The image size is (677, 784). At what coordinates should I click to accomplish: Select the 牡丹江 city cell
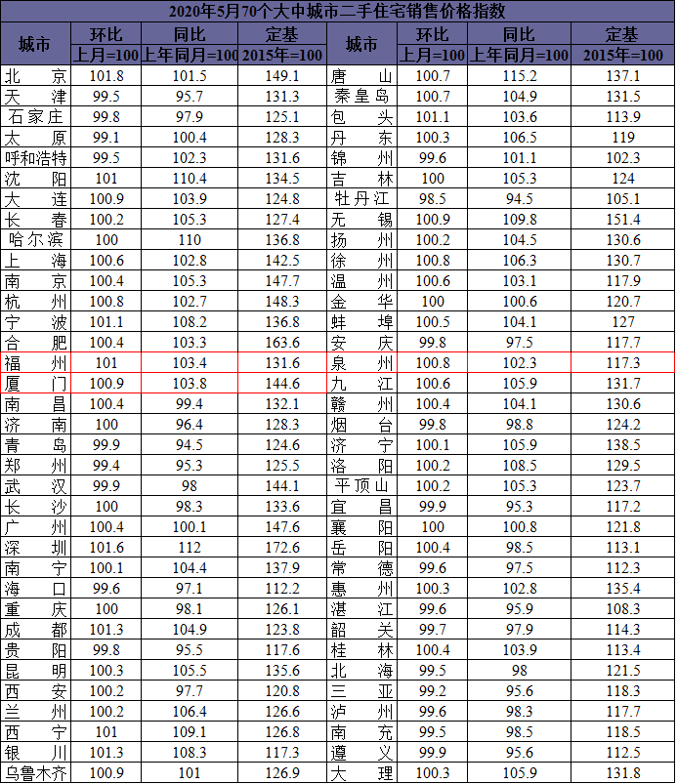tap(361, 199)
